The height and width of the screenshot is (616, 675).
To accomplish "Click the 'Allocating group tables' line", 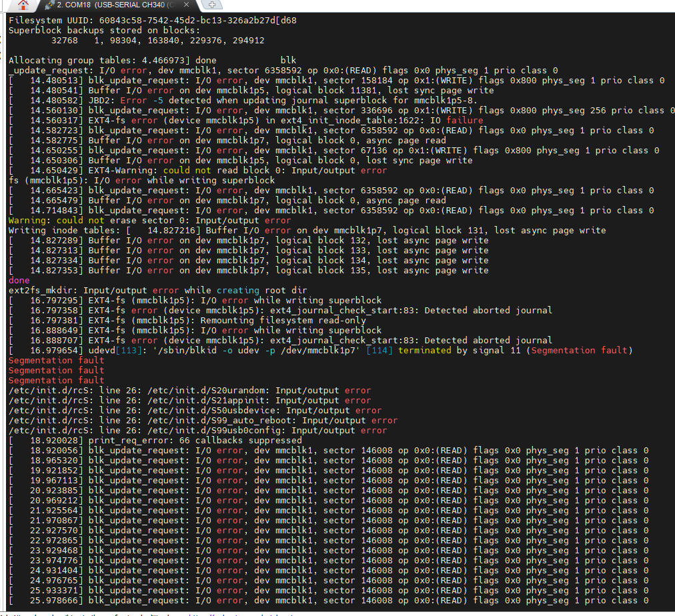I will pos(152,60).
